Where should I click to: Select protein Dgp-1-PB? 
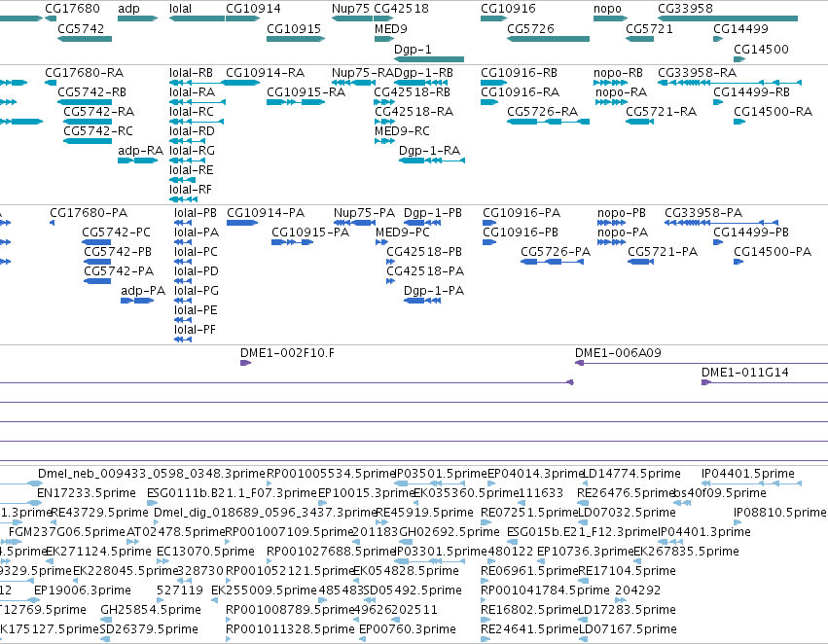tap(433, 213)
